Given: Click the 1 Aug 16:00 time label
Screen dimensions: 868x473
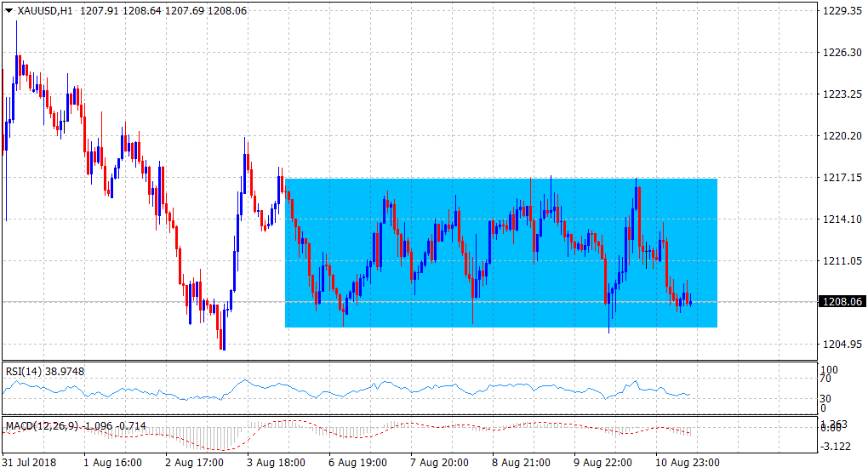Looking at the screenshot, I should click(x=112, y=463).
